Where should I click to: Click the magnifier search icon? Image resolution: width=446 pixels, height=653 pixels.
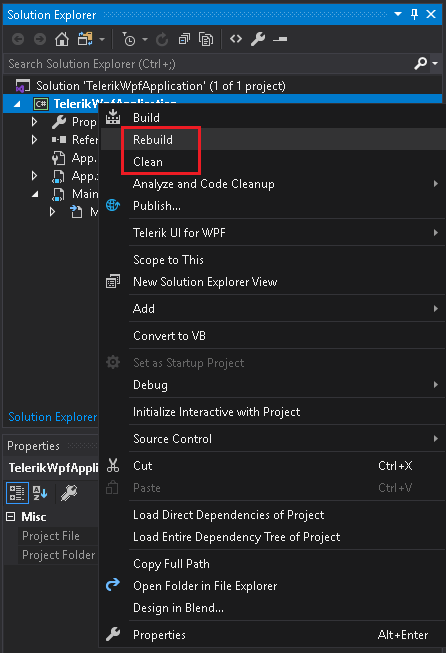pyautogui.click(x=421, y=63)
